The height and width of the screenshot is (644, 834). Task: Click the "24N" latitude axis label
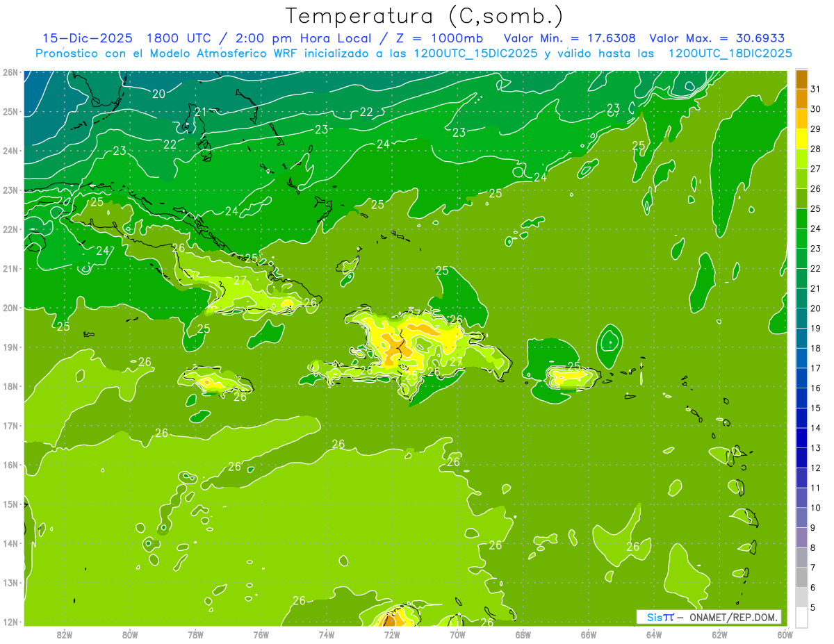(x=10, y=150)
